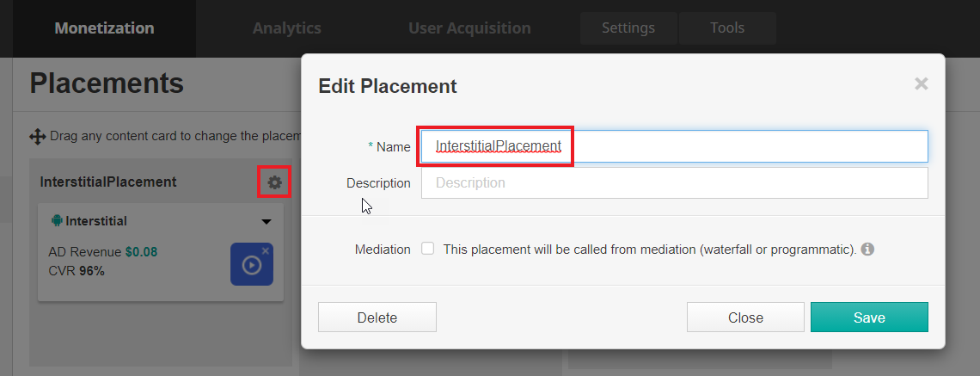This screenshot has height=376, width=980.
Task: Click the Close button in dialog footer
Action: 745,317
